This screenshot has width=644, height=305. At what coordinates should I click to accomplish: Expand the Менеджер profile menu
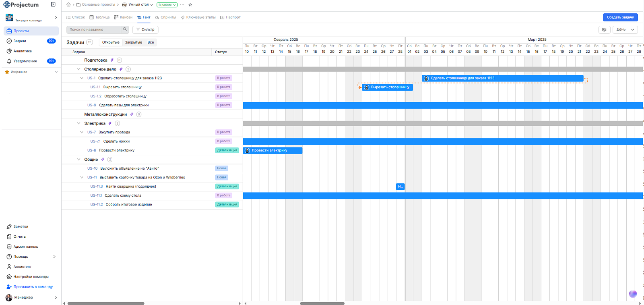click(56, 298)
